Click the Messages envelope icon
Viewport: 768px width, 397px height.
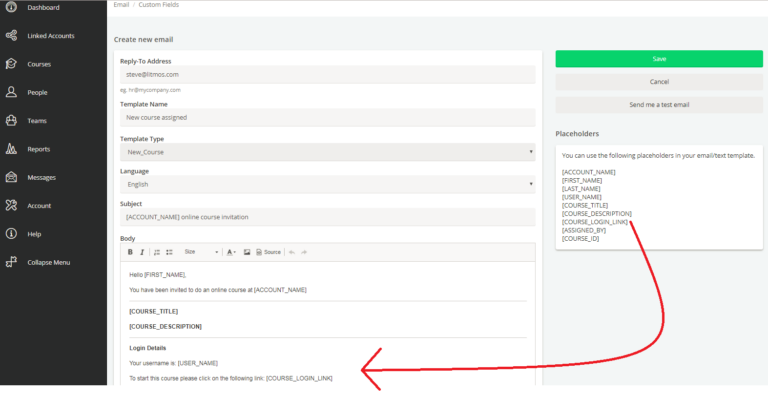coord(11,177)
